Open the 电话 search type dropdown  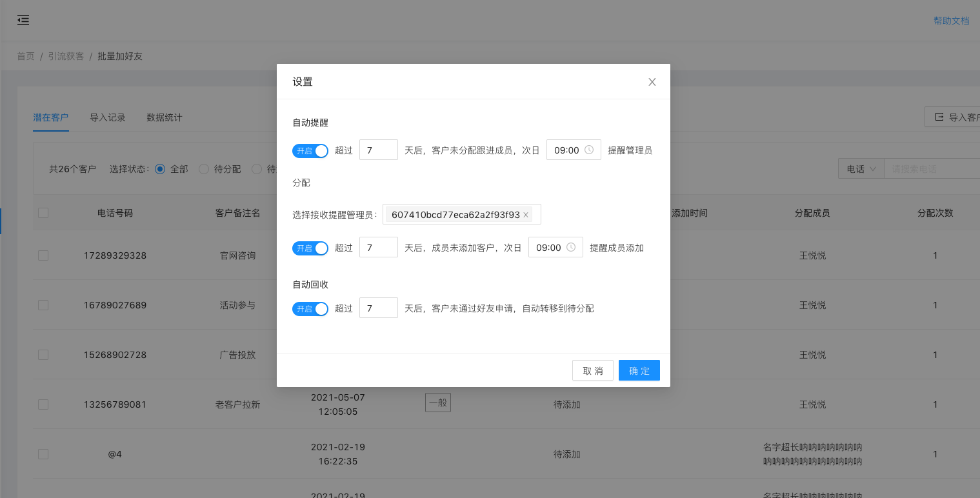pyautogui.click(x=861, y=169)
